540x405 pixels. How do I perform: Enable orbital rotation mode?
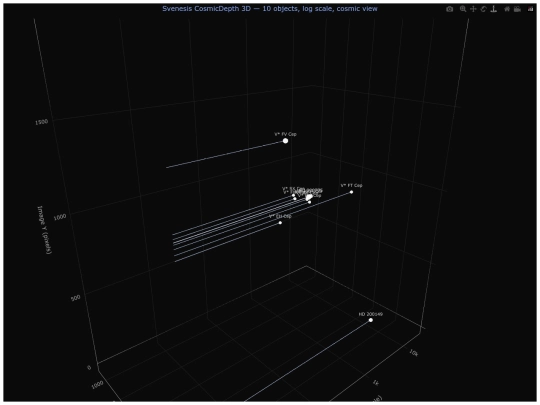coord(484,9)
